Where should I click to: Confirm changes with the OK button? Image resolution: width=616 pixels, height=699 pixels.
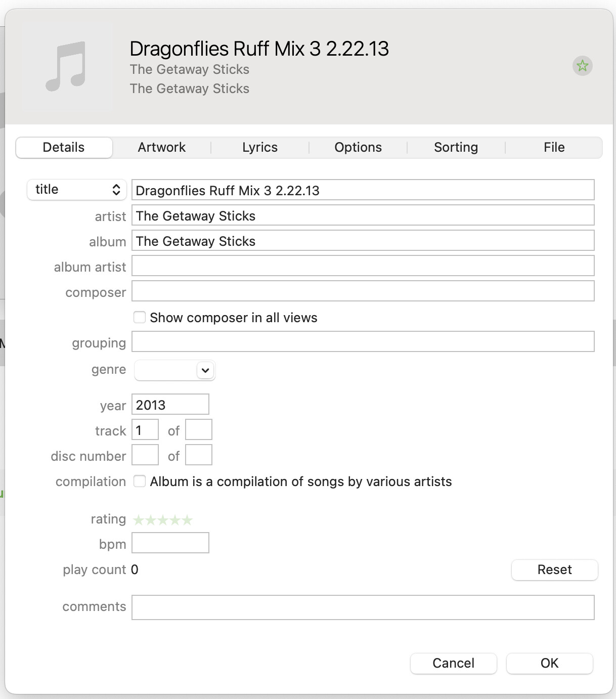coord(549,663)
